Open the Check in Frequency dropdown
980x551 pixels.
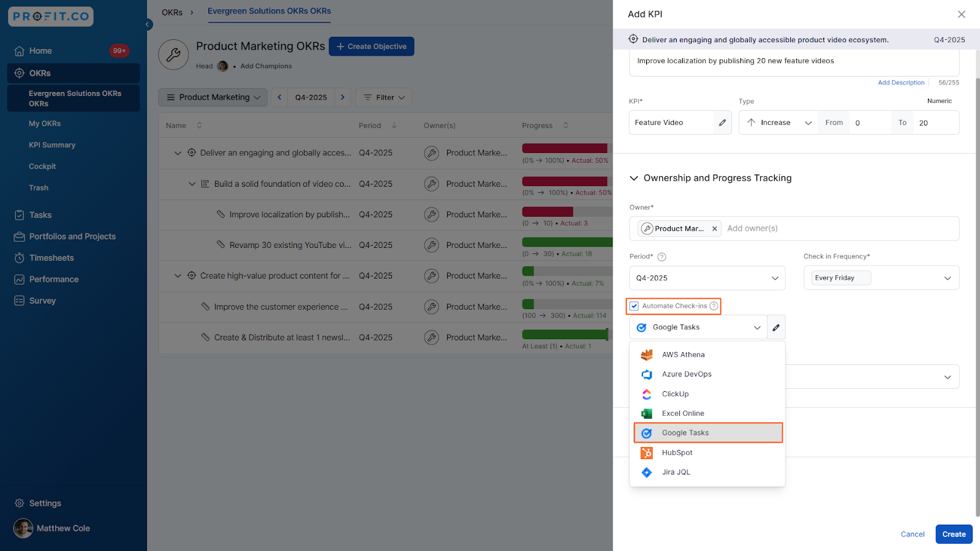pos(881,278)
